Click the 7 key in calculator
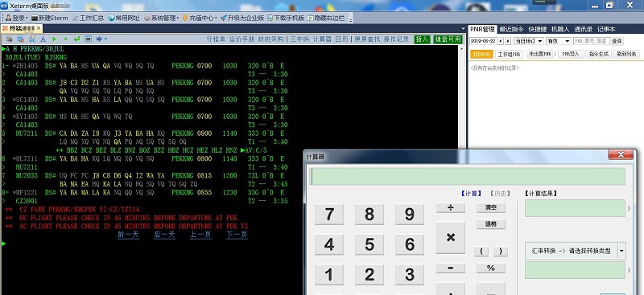644x295 pixels. (x=329, y=214)
